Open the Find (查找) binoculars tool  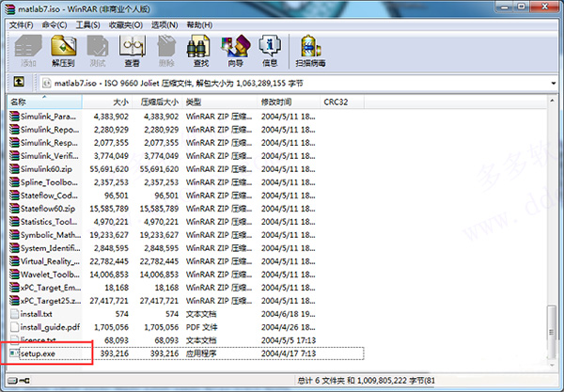point(198,51)
